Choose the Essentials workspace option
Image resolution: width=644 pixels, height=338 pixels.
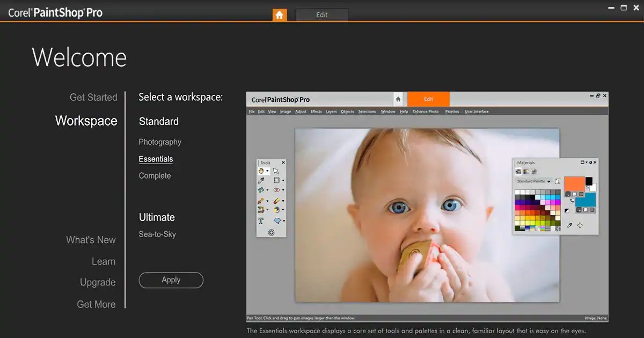point(156,159)
